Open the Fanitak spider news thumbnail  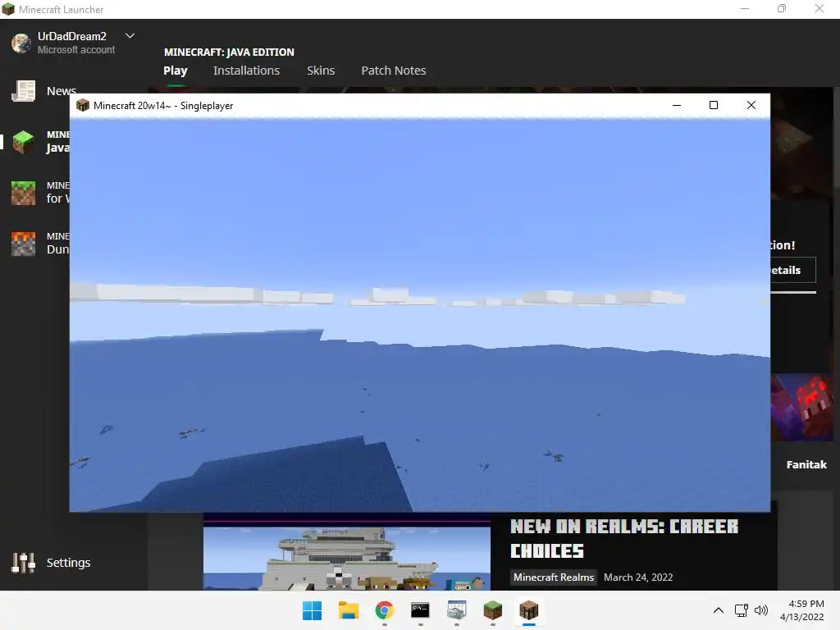(x=802, y=407)
